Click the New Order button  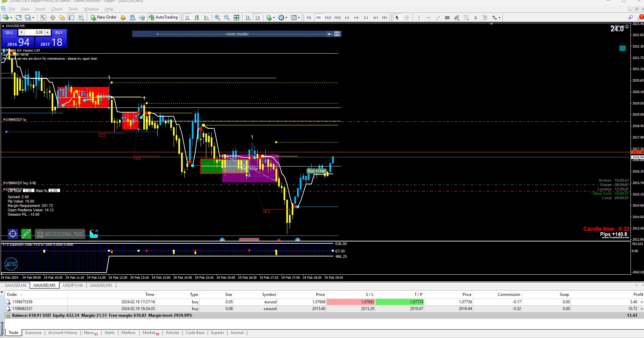click(104, 18)
